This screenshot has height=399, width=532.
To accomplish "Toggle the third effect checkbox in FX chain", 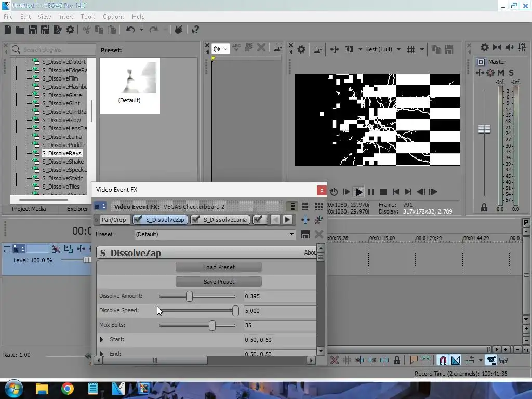I will click(x=258, y=220).
